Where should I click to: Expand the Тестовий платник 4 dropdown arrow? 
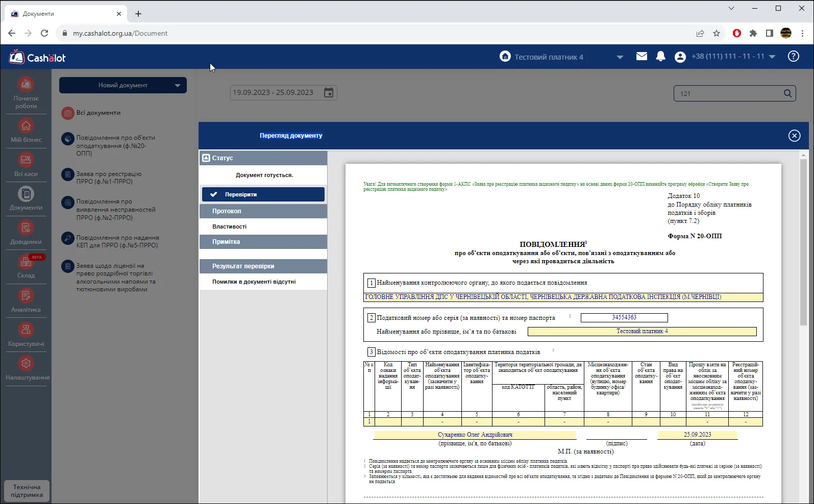[x=620, y=57]
